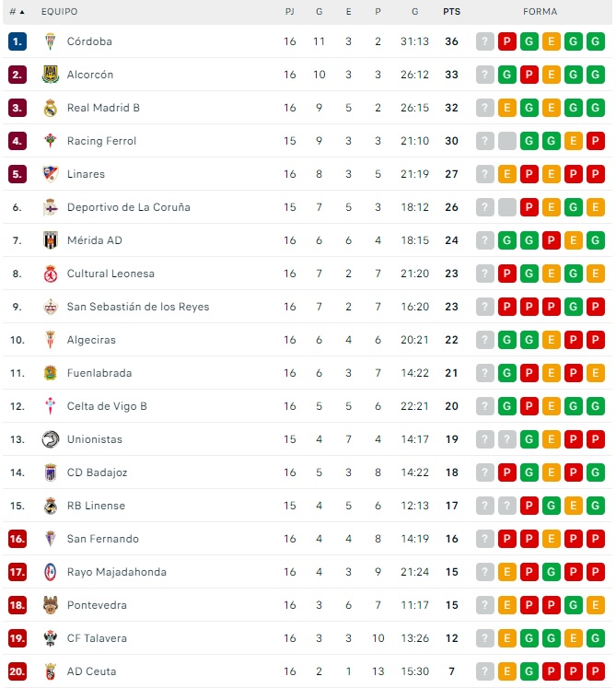Click Córdoba's red P form badge
The width and height of the screenshot is (616, 688).
point(507,41)
